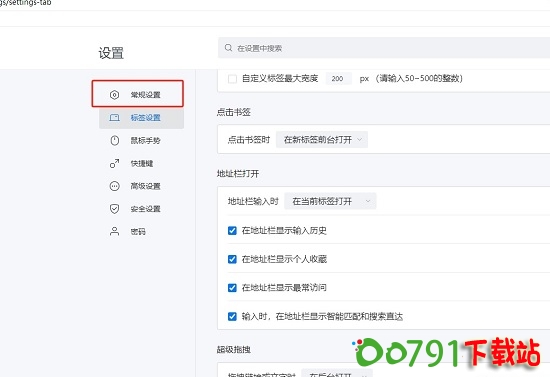
Task: Uncheck 输入时，在地址栏显示智能匹配和搜索直达
Action: pos(232,317)
